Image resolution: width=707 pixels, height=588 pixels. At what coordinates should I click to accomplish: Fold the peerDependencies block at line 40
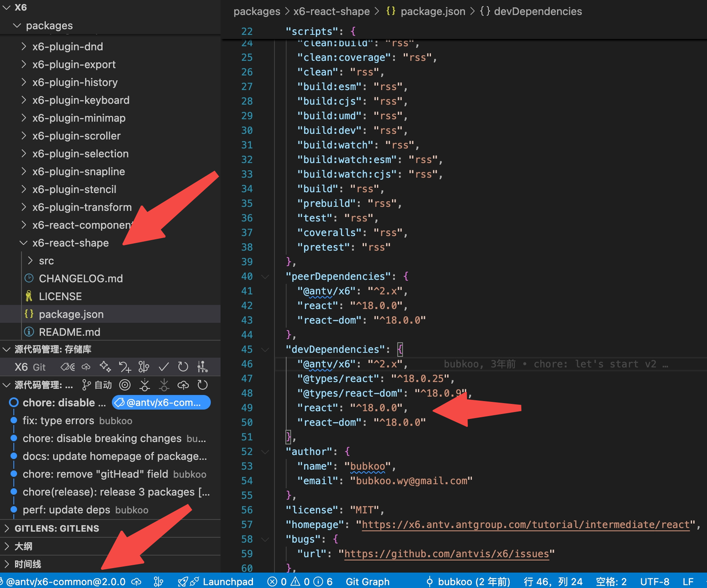point(265,276)
